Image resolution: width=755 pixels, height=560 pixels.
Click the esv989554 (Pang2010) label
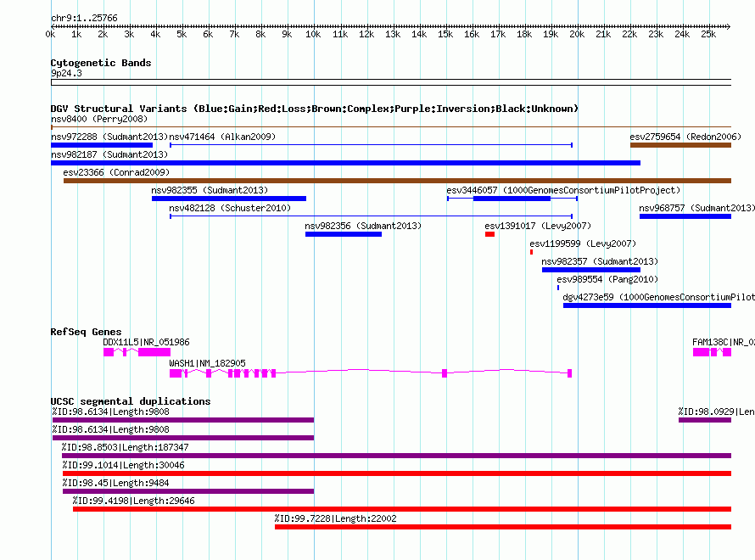click(607, 279)
